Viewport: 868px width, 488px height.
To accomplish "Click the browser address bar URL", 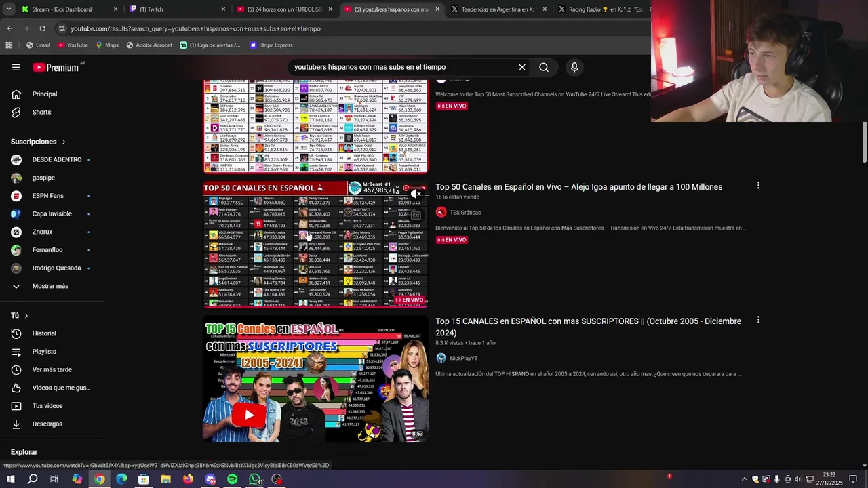I will click(x=195, y=28).
